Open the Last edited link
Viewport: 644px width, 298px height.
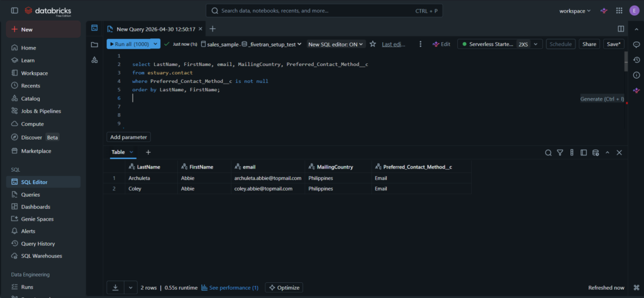coord(394,44)
